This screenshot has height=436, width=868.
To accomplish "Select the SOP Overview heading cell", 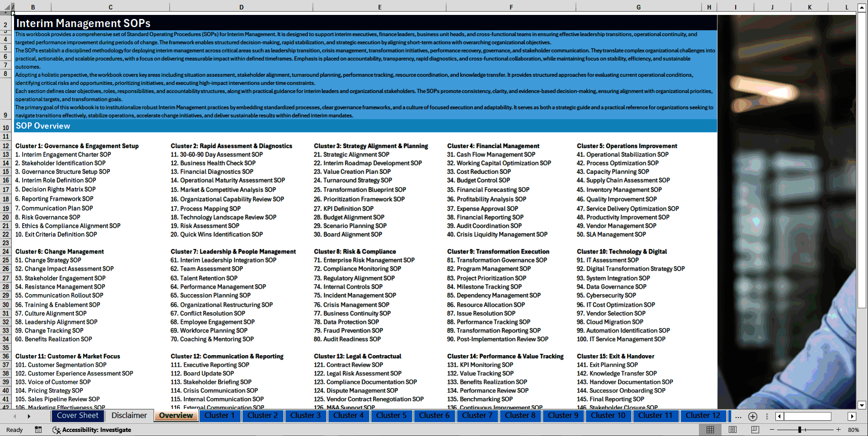I will [366, 126].
